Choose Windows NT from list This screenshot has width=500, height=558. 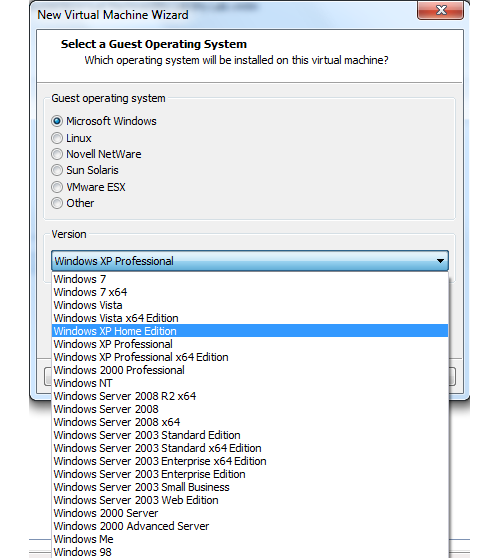coord(250,383)
